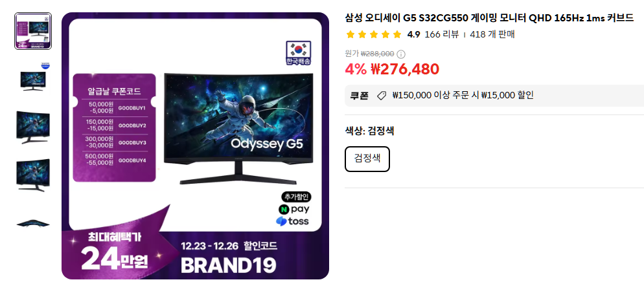Click the coupon tag icon
Viewport: 644px width, 293px height.
pos(382,96)
